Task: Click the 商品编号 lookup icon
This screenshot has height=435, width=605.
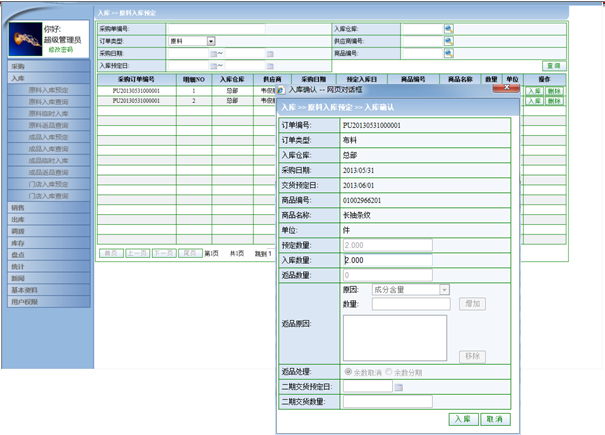Action: (448, 53)
